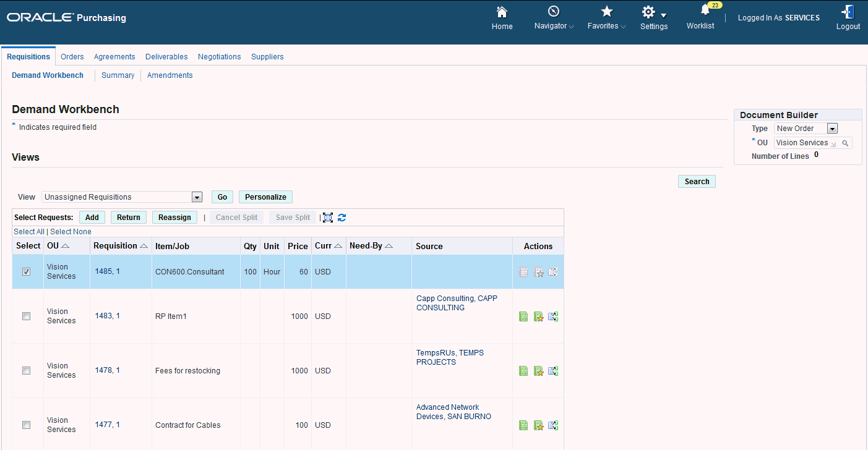Click the greyed grid icon for CON600.Consultant
868x450 pixels.
pyautogui.click(x=523, y=272)
